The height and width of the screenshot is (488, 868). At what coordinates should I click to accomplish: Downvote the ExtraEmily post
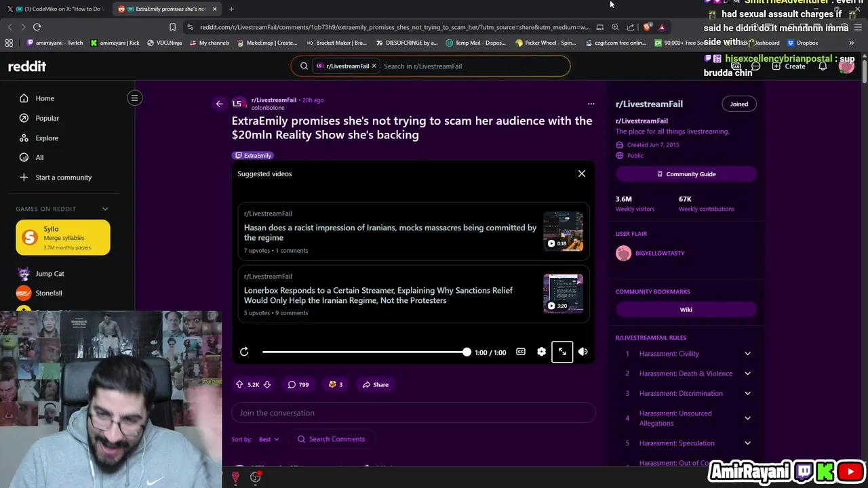tap(267, 384)
